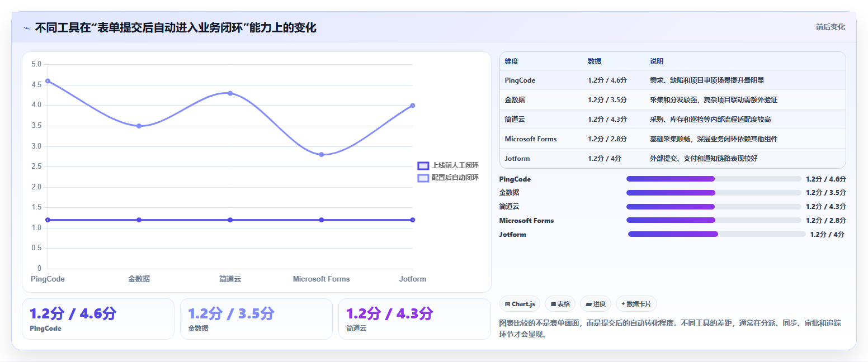Toggle the 上线前人工闭环 legend swatch

423,165
